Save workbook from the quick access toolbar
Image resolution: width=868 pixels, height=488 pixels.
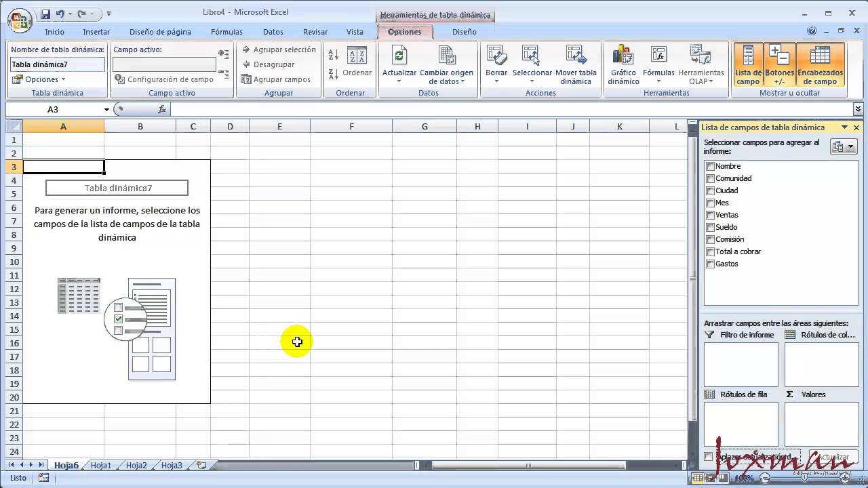pos(45,13)
